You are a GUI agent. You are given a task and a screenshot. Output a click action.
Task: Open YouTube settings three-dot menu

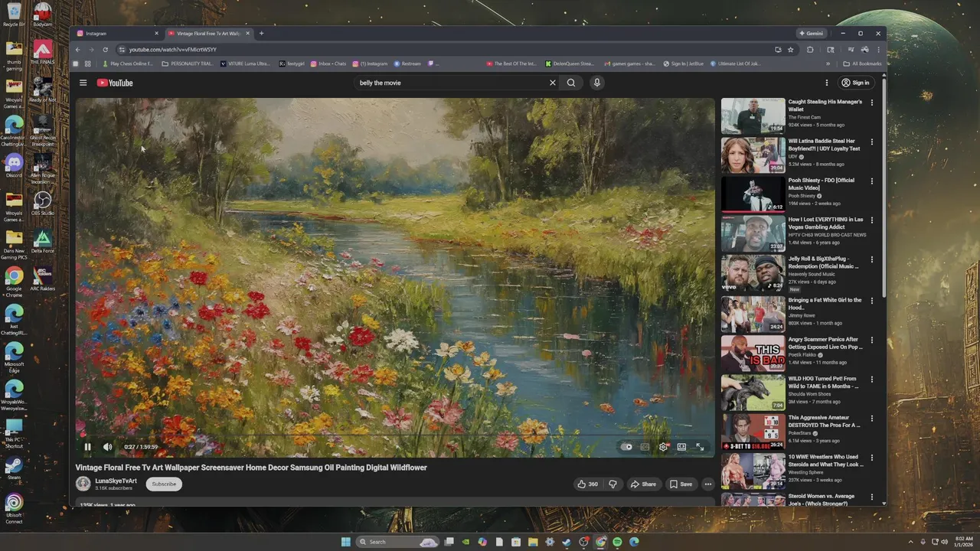pos(827,83)
